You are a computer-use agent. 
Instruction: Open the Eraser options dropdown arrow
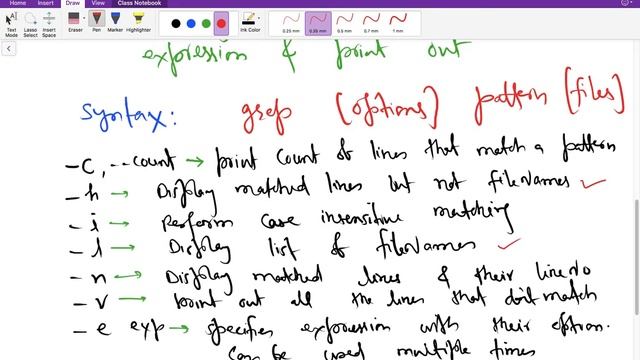point(84,18)
